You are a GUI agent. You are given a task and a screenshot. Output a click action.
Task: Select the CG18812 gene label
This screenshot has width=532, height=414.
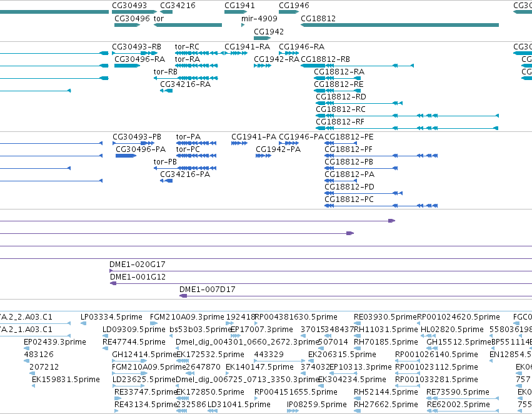coord(318,19)
